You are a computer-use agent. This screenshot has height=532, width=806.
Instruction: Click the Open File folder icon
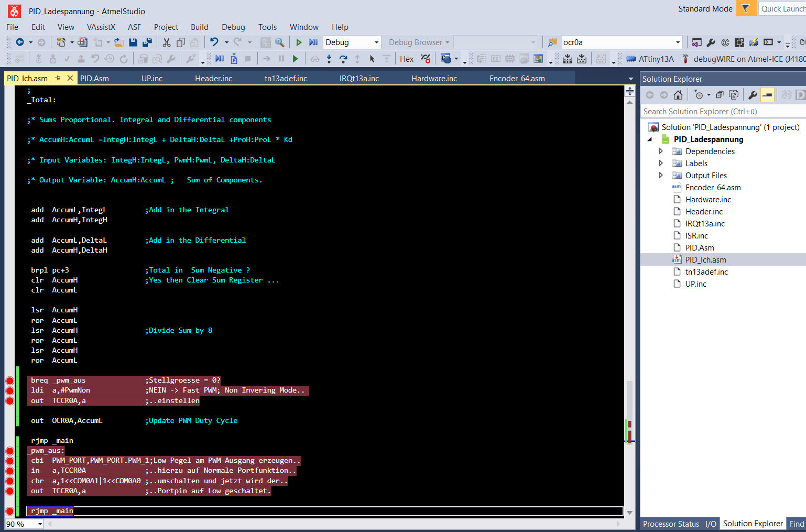(119, 42)
